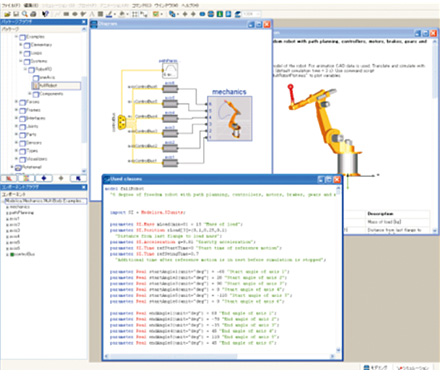Switch to Icon layer using blue ellipse icon

tap(202, 14)
